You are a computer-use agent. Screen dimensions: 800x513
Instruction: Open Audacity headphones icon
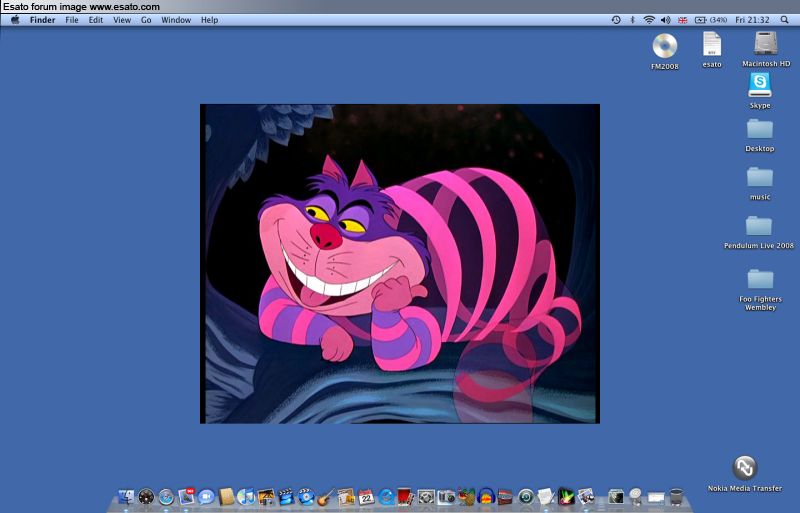[486, 497]
